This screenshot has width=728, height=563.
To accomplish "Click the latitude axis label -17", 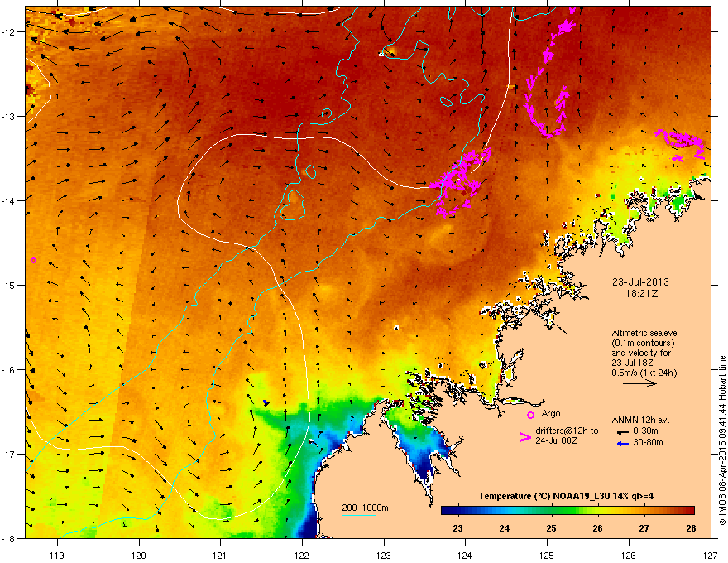I will 8,455.
